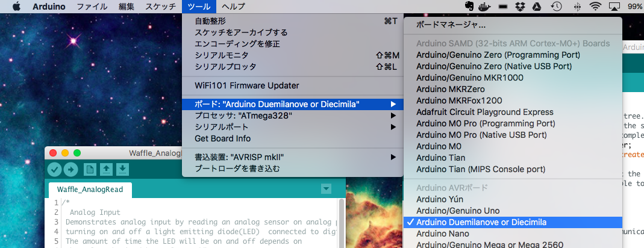Click the Google Drive menu bar icon
The width and height of the screenshot is (644, 248).
tap(536, 6)
